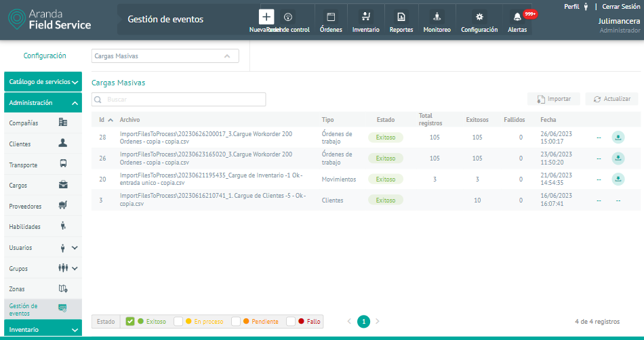Download file for record Id 26
Viewport: 644px width, 340px height.
pos(618,158)
